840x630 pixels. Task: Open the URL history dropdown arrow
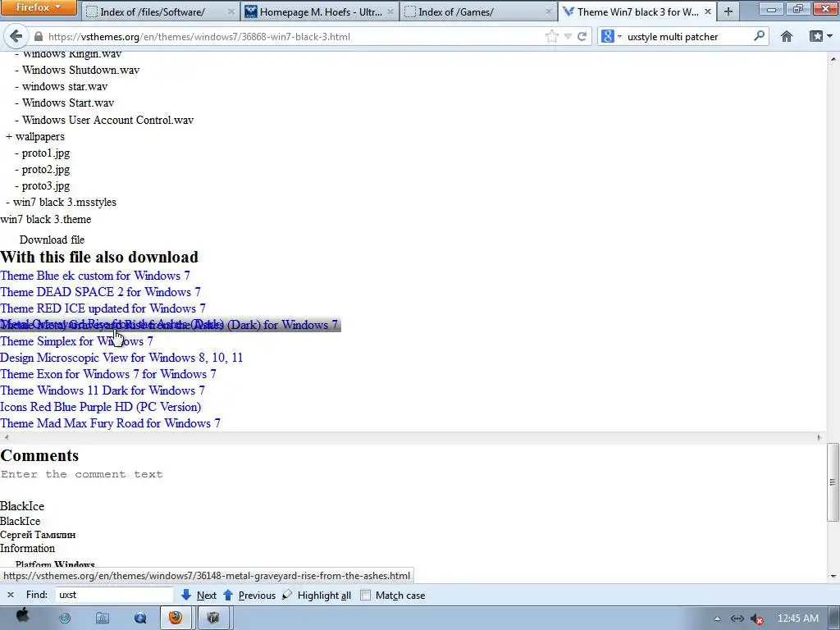568,36
